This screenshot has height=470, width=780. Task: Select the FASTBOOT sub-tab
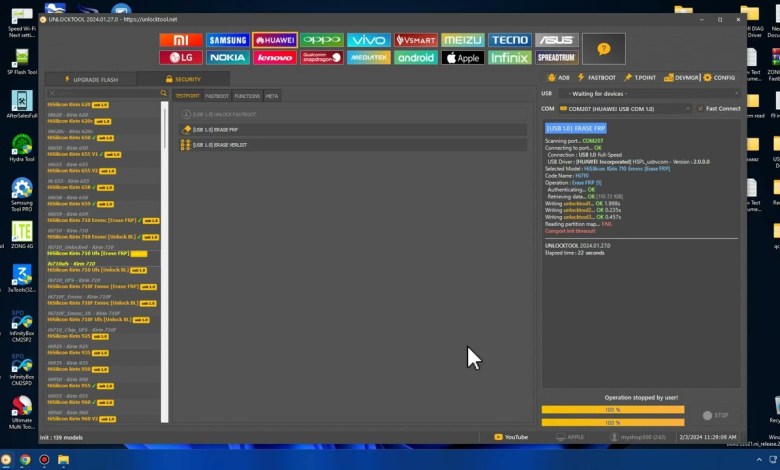[x=217, y=96]
